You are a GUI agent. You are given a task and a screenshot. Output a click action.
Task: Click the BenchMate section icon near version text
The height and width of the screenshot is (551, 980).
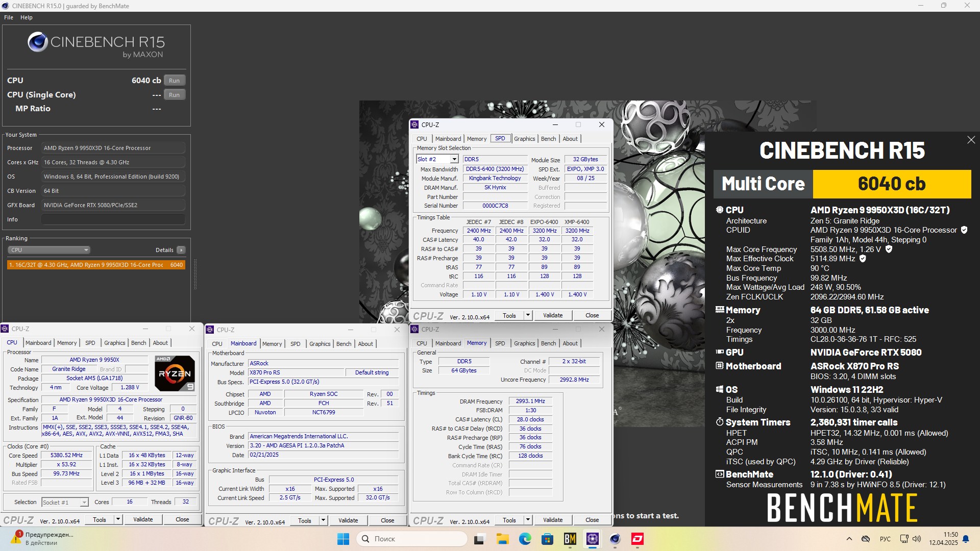(720, 474)
